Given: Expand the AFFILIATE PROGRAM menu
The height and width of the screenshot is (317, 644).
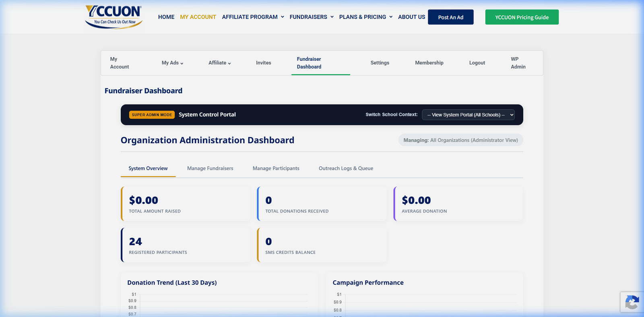Looking at the screenshot, I should click(253, 17).
